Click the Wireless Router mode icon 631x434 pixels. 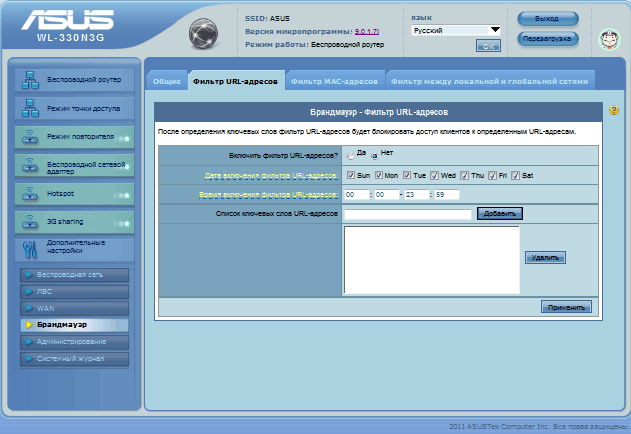29,80
